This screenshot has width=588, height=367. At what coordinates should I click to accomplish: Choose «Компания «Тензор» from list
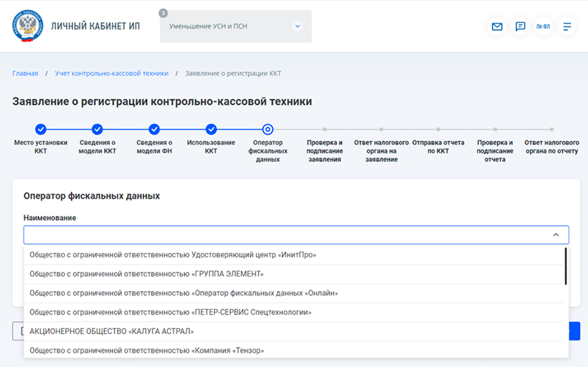click(146, 351)
